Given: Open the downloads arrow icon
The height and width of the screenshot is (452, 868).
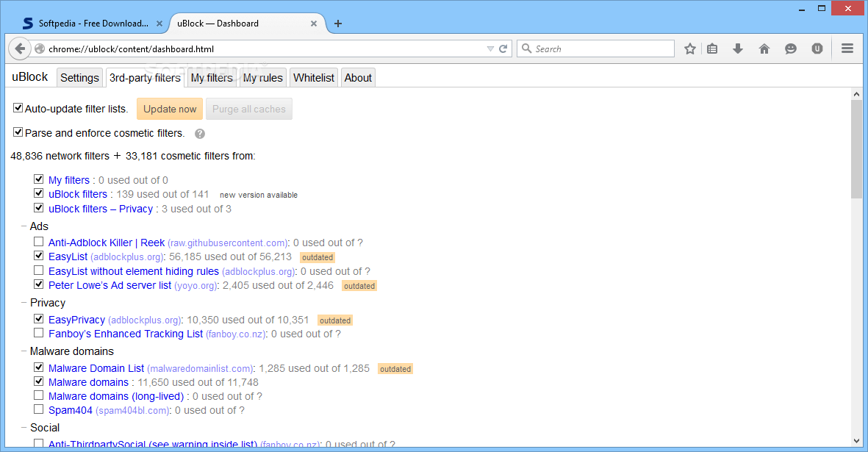Looking at the screenshot, I should point(738,49).
